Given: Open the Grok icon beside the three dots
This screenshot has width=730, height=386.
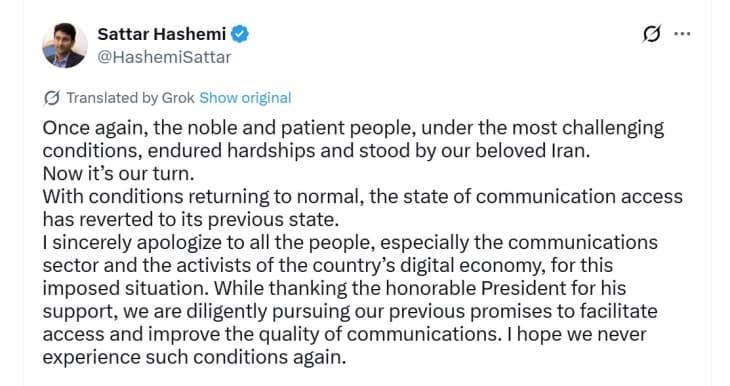Looking at the screenshot, I should (x=651, y=34).
